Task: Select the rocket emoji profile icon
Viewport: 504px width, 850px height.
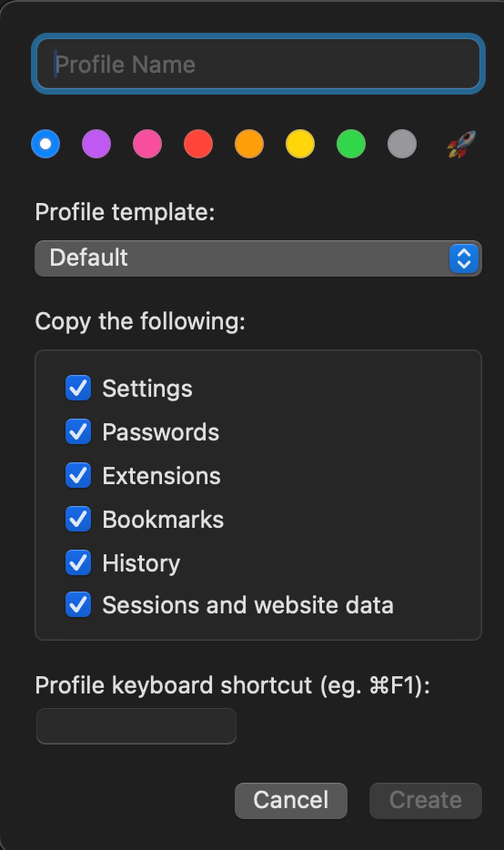Action: [461, 144]
